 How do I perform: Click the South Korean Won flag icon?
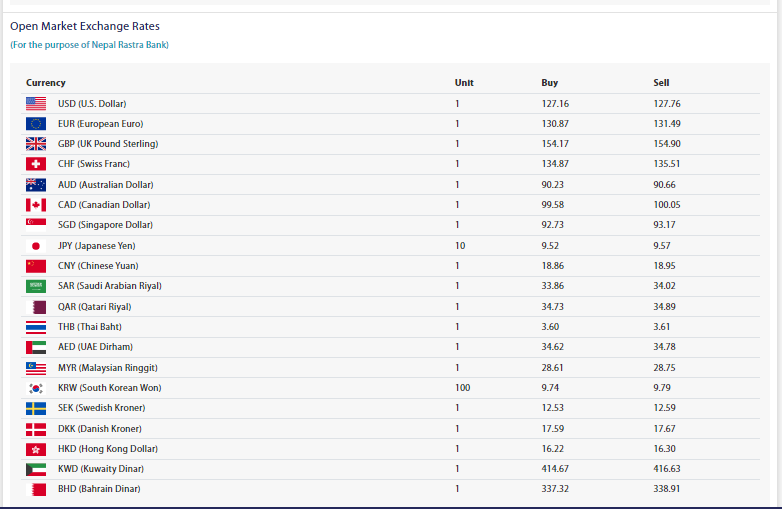[36, 388]
